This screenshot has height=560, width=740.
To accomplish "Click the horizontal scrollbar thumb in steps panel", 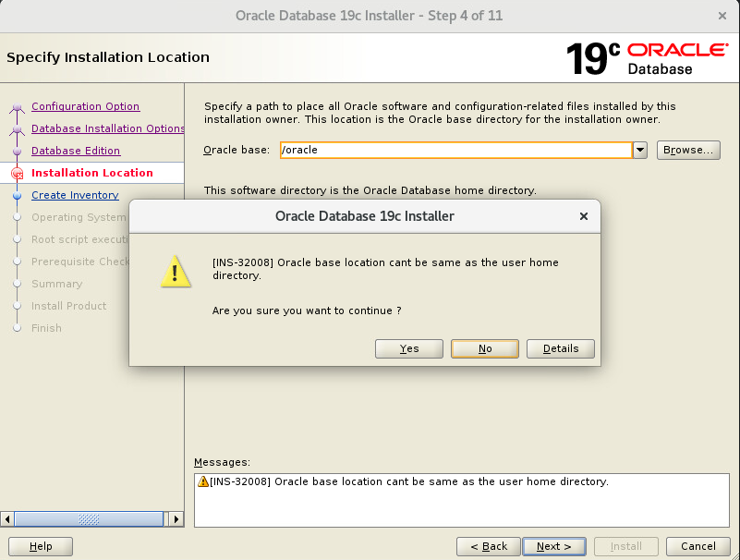I will [x=89, y=519].
